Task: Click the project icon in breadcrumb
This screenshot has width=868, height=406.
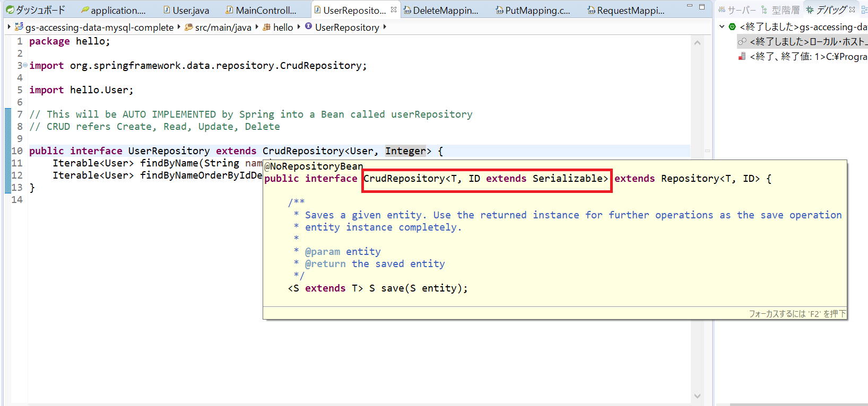Action: coord(19,27)
